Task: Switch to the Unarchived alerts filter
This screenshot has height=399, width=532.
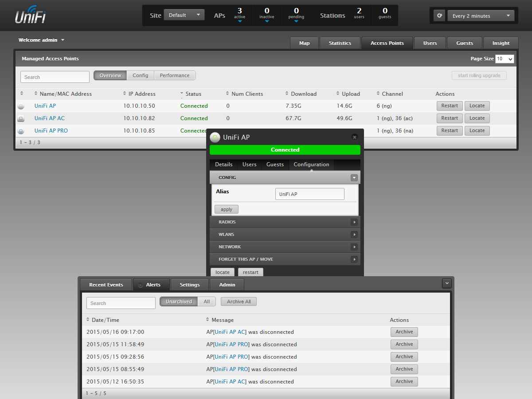Action: [179, 301]
